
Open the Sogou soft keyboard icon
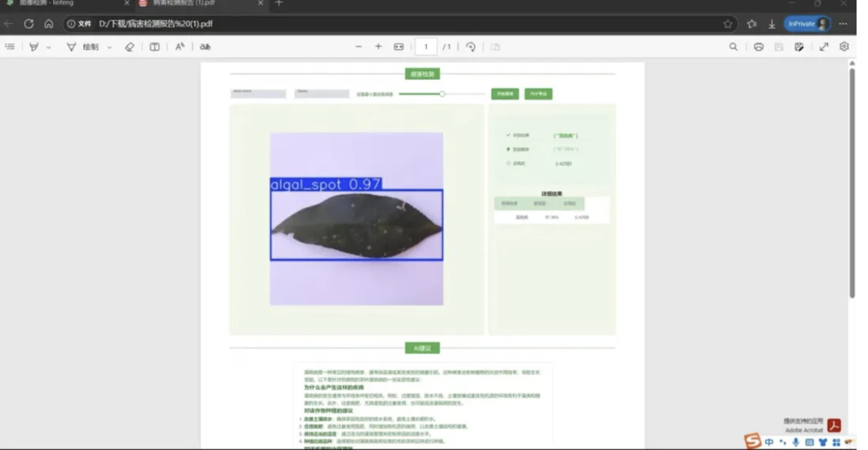pyautogui.click(x=810, y=442)
